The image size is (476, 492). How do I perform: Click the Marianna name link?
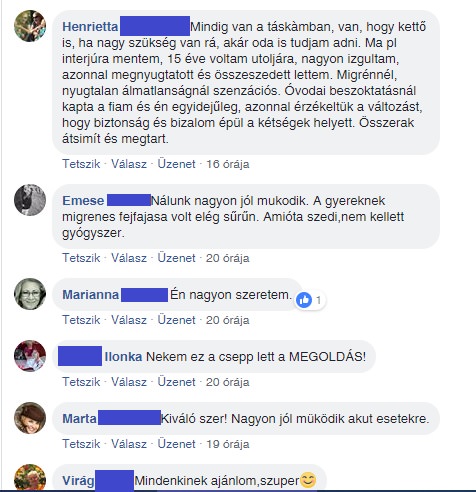91,295
